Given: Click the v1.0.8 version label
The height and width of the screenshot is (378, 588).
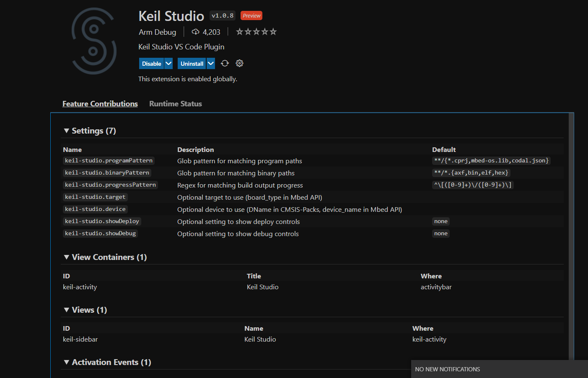Looking at the screenshot, I should 223,15.
